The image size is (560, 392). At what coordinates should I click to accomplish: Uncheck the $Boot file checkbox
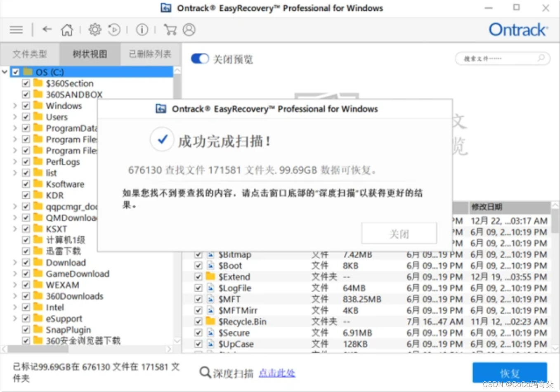pyautogui.click(x=198, y=265)
